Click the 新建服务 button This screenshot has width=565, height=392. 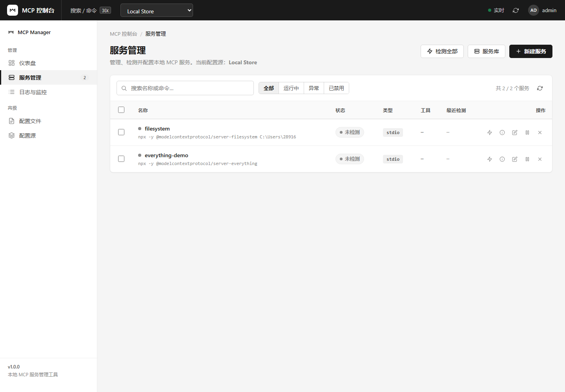(x=531, y=51)
